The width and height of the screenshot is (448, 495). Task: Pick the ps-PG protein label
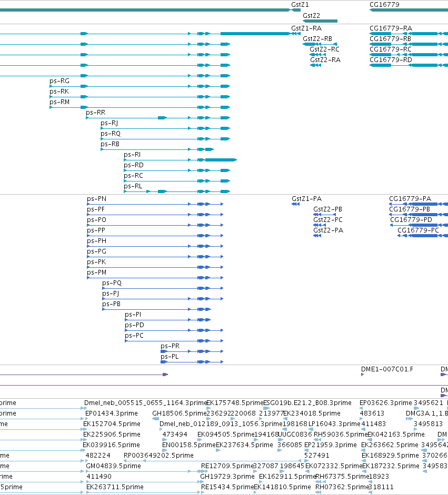(97, 251)
